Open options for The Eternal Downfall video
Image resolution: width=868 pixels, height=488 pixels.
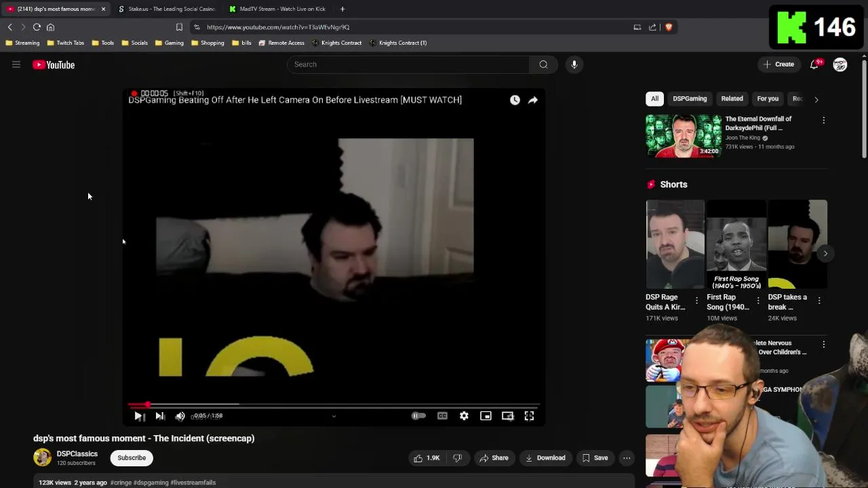(823, 120)
